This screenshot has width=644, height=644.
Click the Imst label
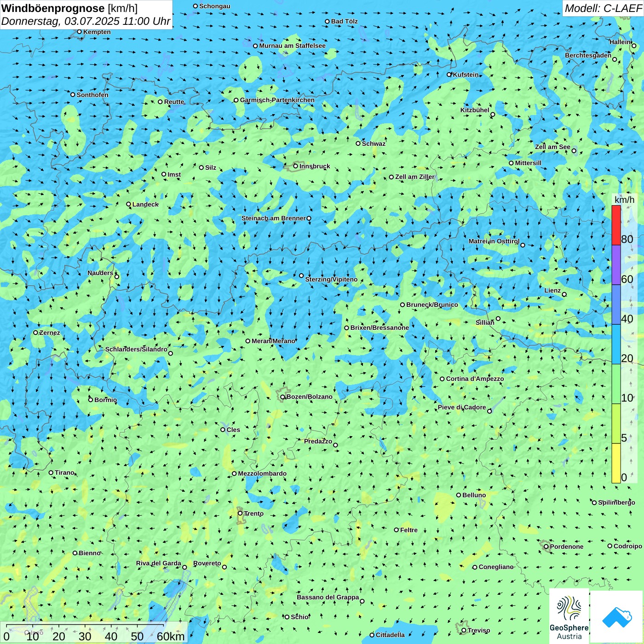coord(174,174)
